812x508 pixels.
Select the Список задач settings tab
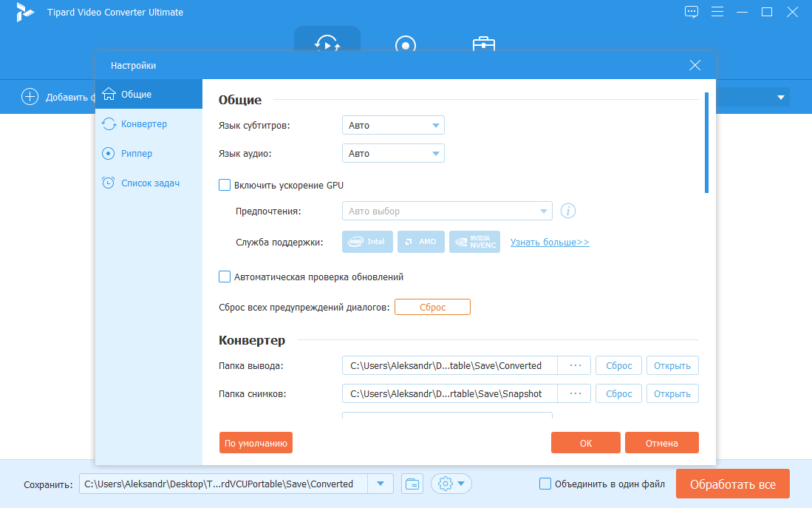coord(150,183)
